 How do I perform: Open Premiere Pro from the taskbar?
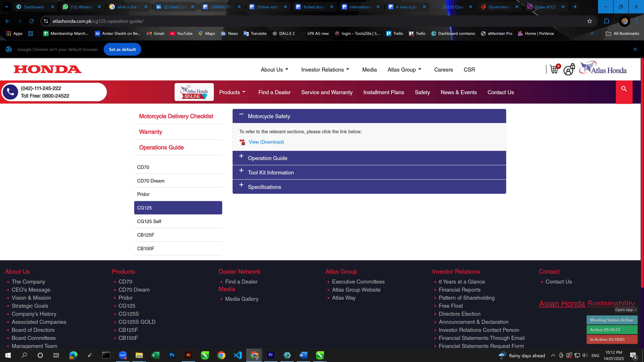pyautogui.click(x=271, y=355)
